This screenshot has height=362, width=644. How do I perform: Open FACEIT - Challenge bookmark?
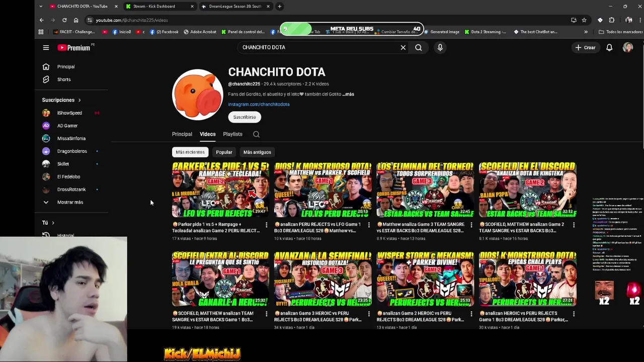pyautogui.click(x=74, y=32)
